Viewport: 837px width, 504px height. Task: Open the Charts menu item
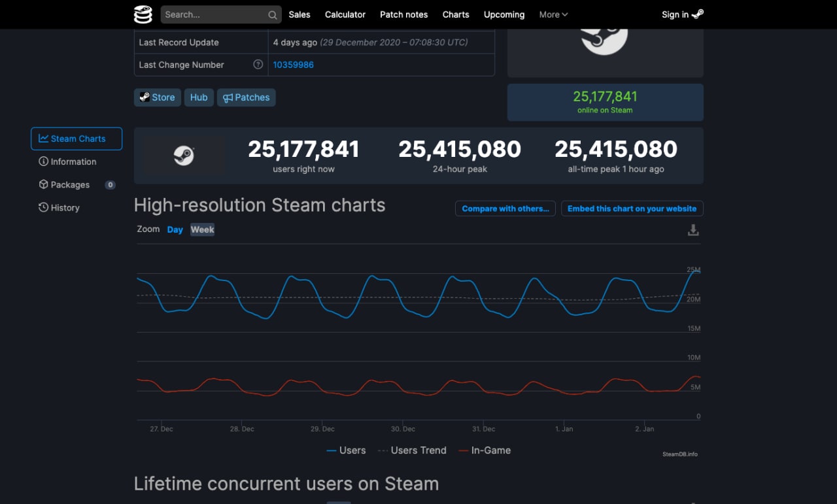tap(456, 14)
